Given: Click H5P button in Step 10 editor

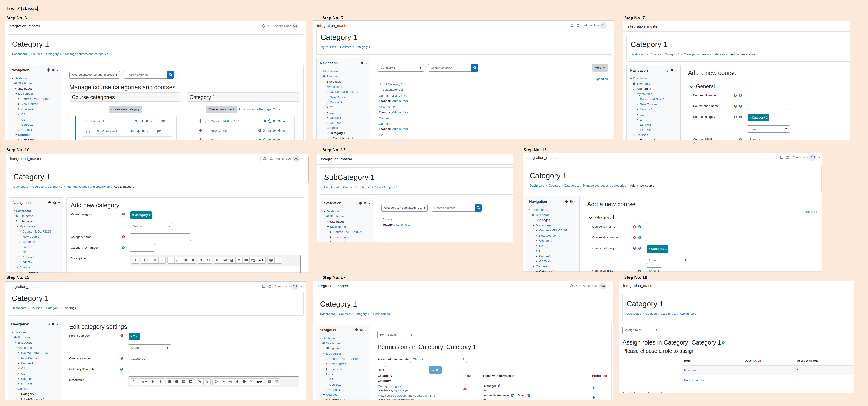Looking at the screenshot, I should 261,260.
